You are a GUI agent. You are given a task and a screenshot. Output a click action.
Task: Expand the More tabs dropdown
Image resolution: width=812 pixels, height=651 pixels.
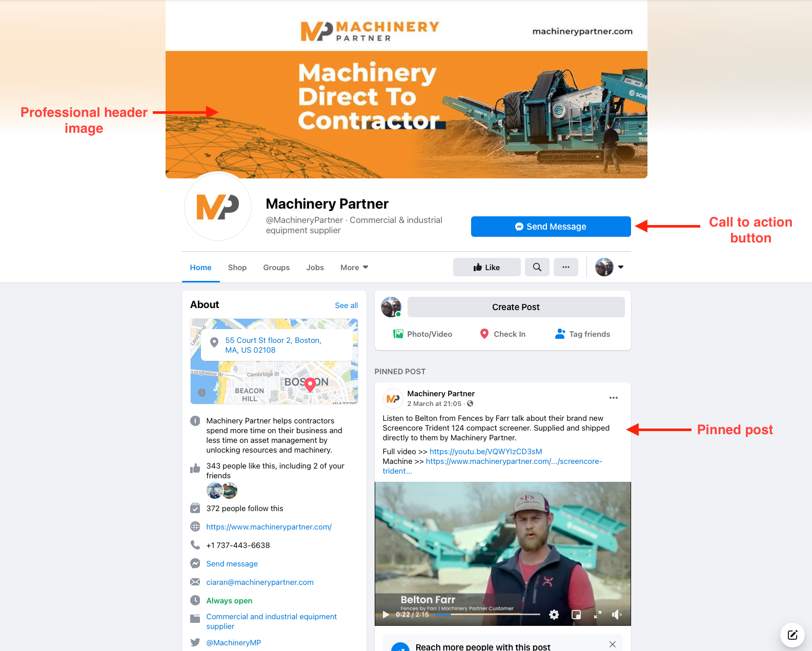(x=354, y=268)
